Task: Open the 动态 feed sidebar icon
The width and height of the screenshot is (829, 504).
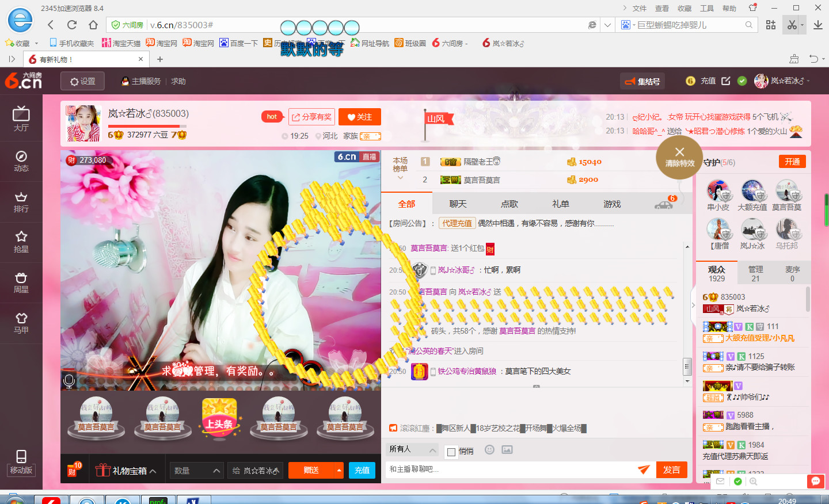Action: point(21,161)
